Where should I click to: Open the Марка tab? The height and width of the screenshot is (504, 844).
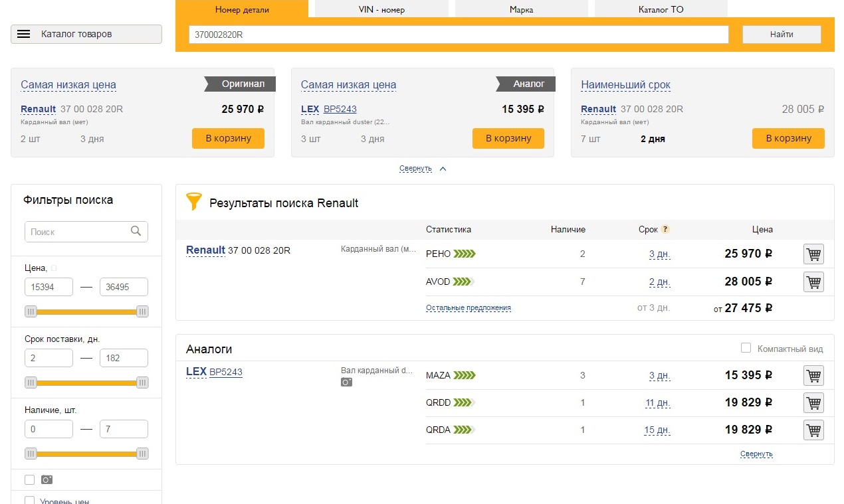[x=521, y=9]
